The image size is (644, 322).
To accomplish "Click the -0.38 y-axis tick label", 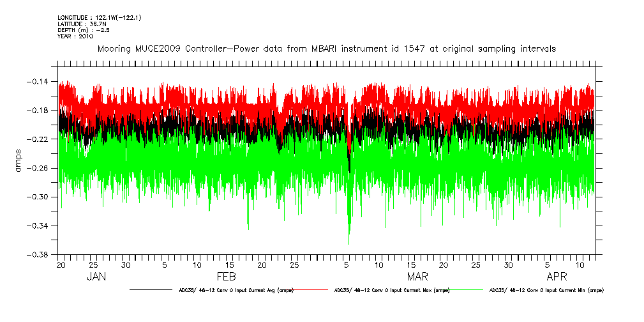I will point(39,255).
